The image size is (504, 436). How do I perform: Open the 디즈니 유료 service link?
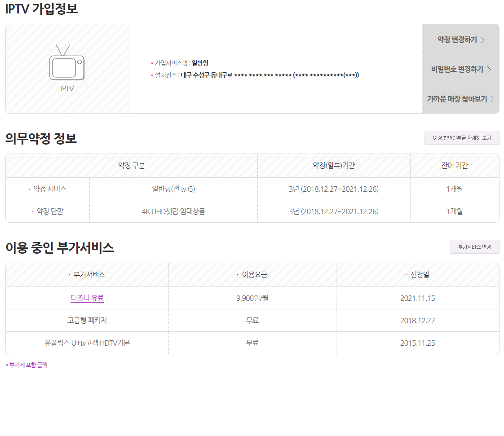click(x=86, y=298)
